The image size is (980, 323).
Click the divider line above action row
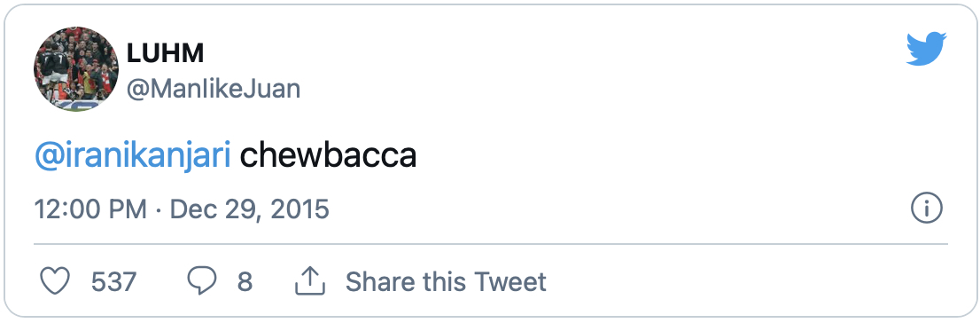click(x=491, y=243)
